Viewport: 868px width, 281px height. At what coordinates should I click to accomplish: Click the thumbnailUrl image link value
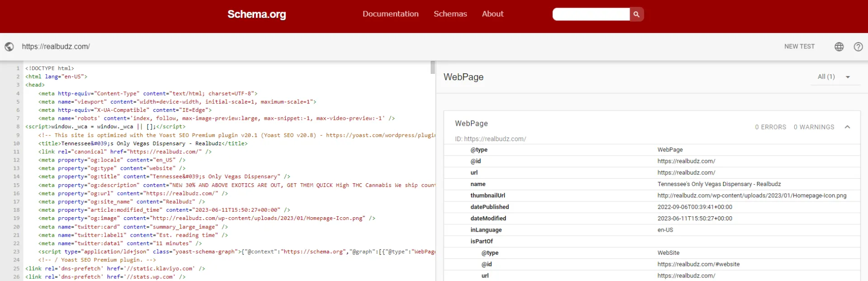coord(751,195)
